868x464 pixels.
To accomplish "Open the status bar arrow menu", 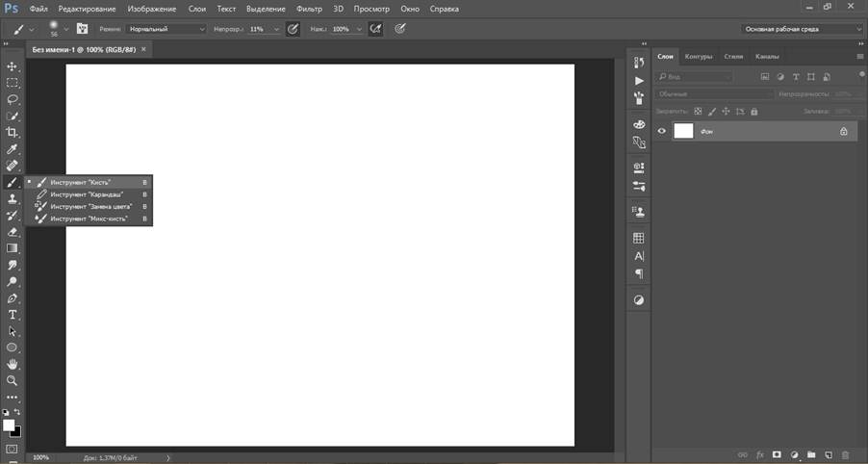I will click(168, 458).
